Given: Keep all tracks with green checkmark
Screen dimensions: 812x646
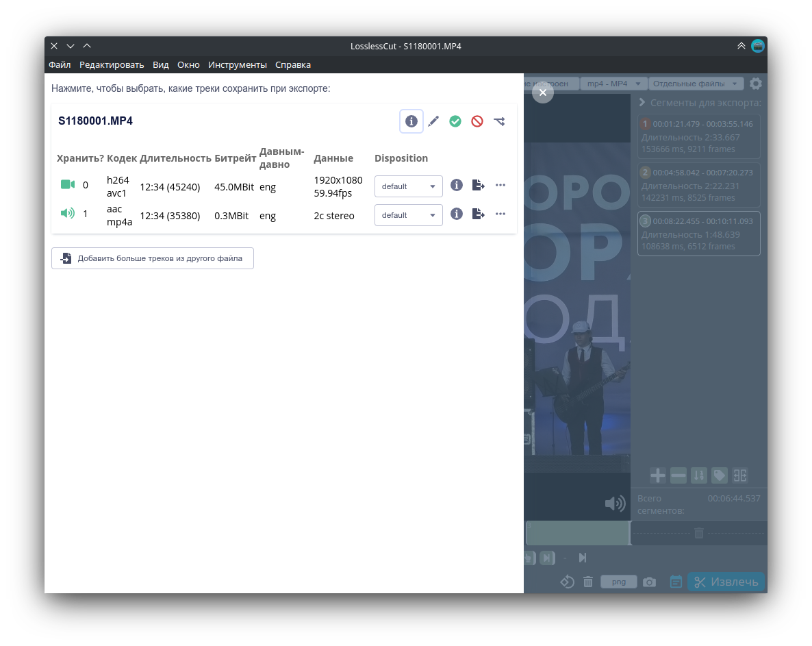Looking at the screenshot, I should (x=455, y=121).
